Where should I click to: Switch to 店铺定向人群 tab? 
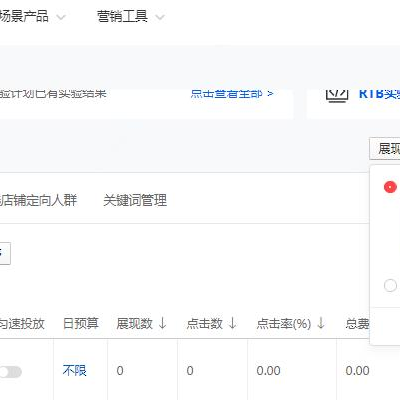38,200
